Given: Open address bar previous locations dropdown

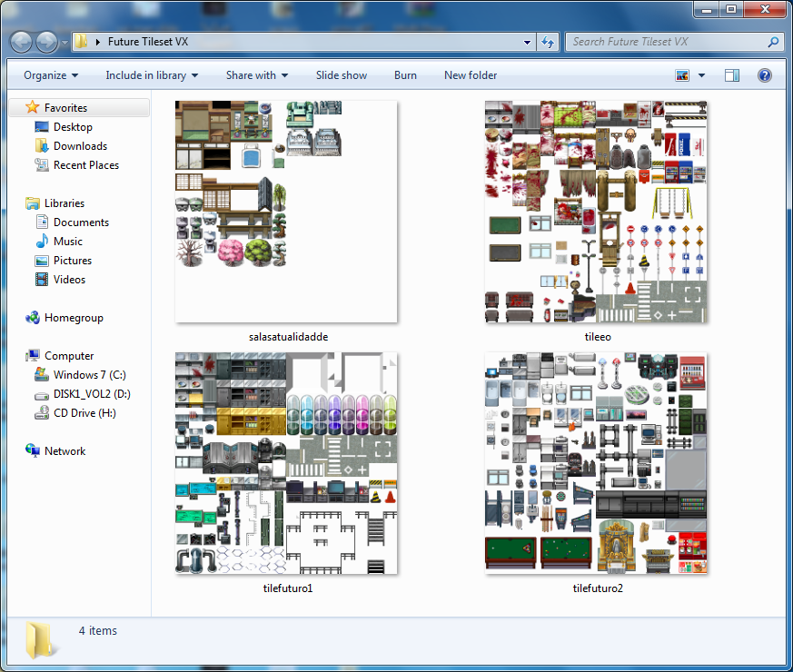Looking at the screenshot, I should tap(527, 42).
